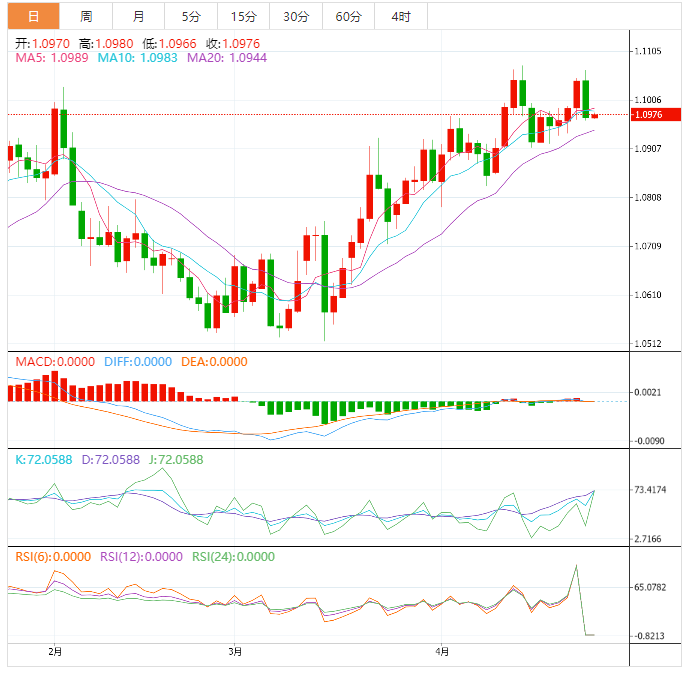Switch to the 周 weekly tab

pyautogui.click(x=86, y=17)
